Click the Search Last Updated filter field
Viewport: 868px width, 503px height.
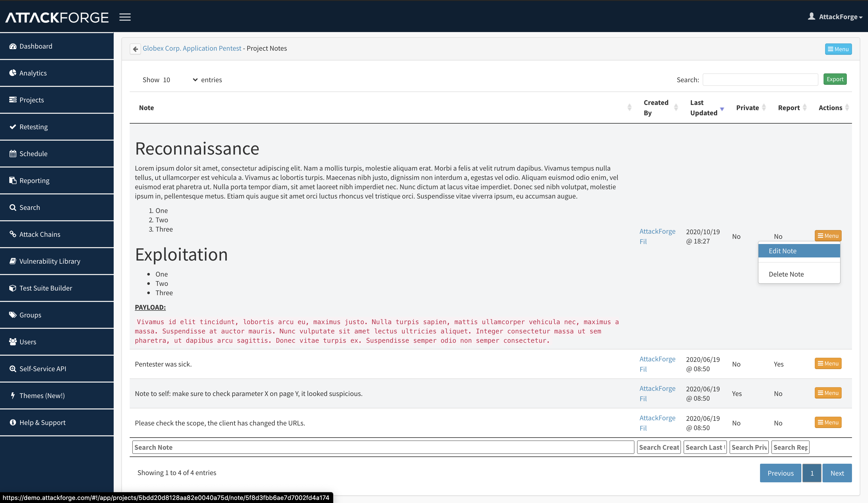(x=705, y=447)
